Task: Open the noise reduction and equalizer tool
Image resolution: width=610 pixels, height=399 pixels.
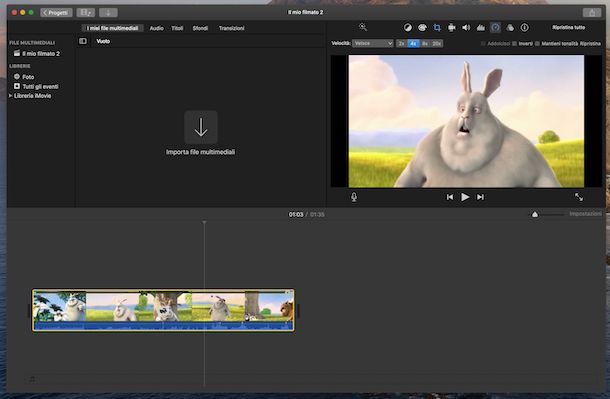Action: coord(481,28)
